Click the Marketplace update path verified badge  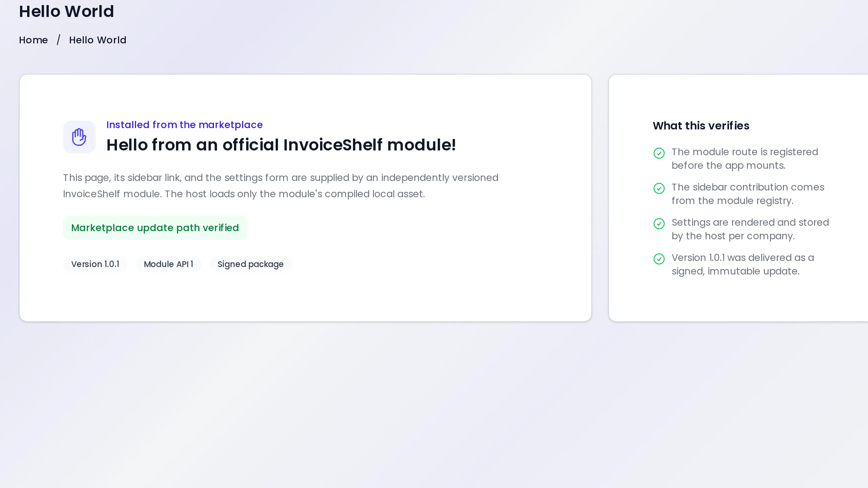(155, 228)
